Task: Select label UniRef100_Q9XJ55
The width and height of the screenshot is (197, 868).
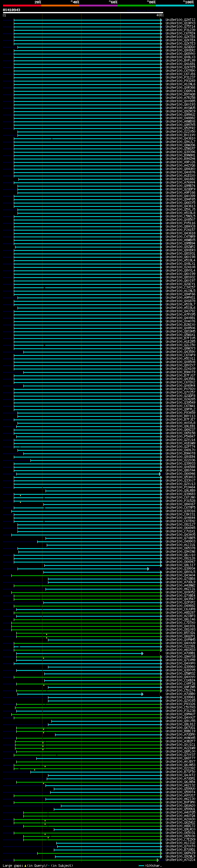Action: tap(180, 721)
